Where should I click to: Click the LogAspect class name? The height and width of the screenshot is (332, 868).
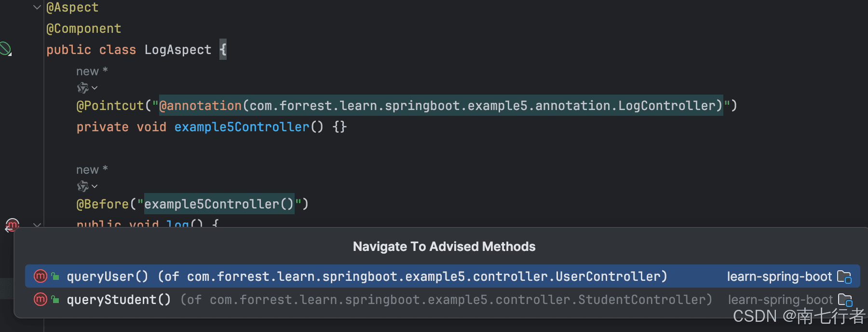(x=178, y=50)
